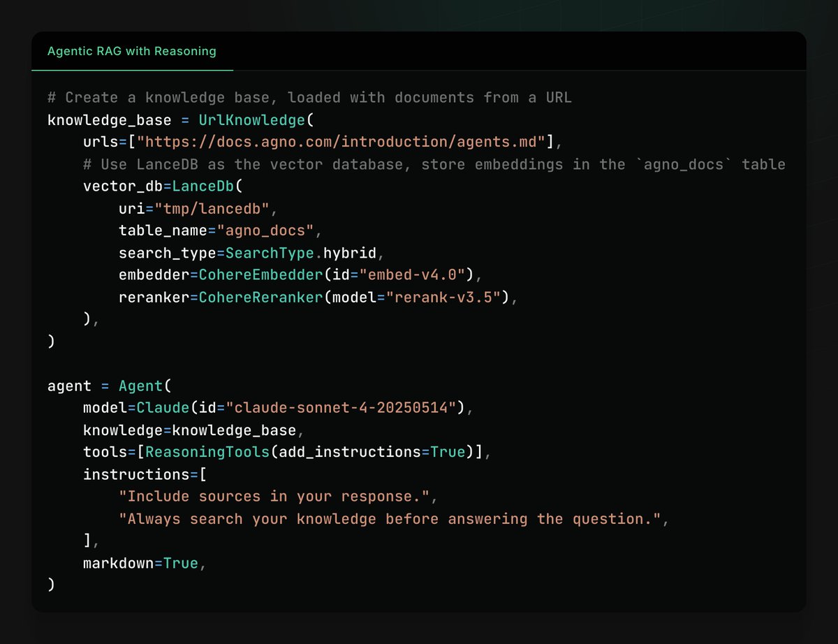Click the 'instructions' parameter name

coord(136,474)
